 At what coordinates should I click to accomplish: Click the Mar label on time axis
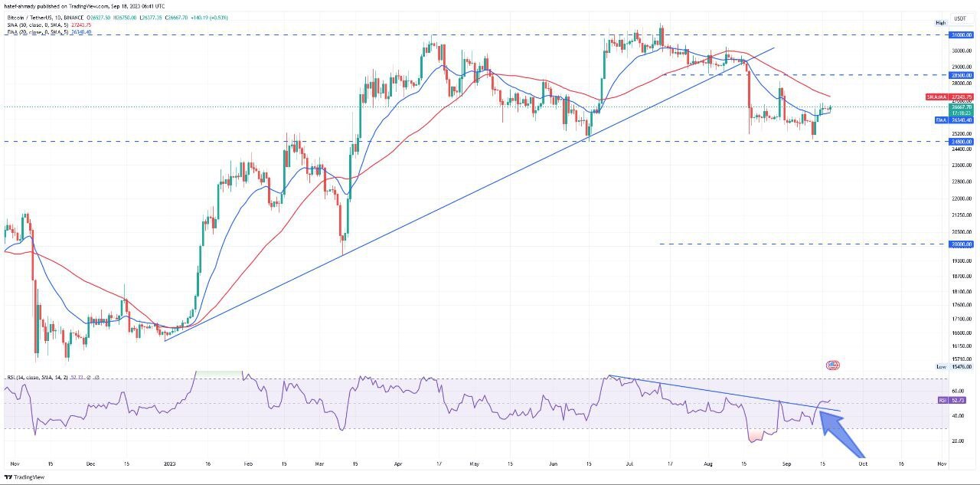(319, 464)
